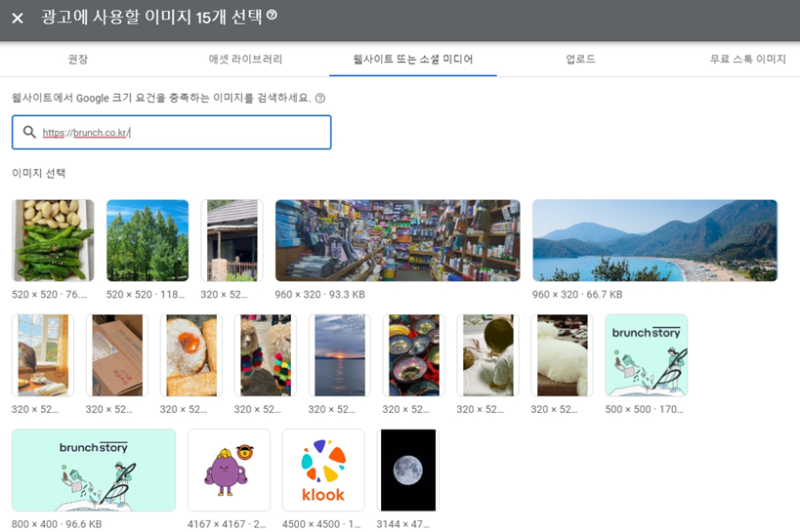Open help icon next to dialog title
800x532 pixels.
coord(272,15)
